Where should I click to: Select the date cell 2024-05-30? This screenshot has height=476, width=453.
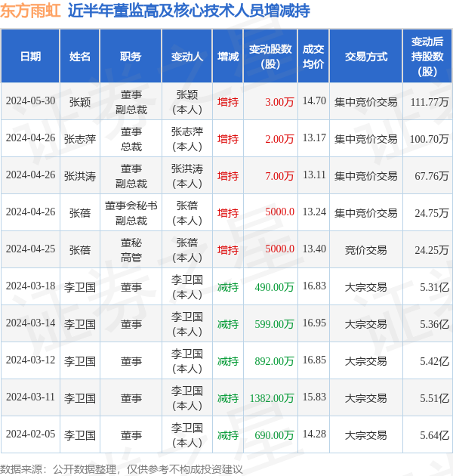click(30, 101)
